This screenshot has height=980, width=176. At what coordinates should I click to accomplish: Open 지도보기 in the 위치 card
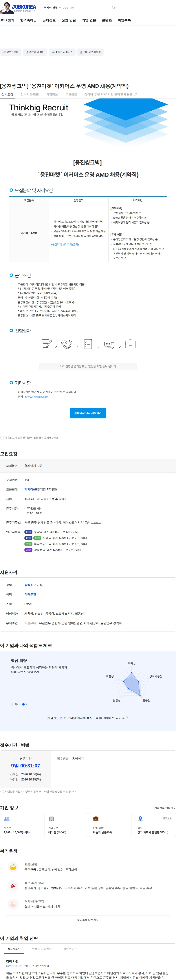pos(167,818)
